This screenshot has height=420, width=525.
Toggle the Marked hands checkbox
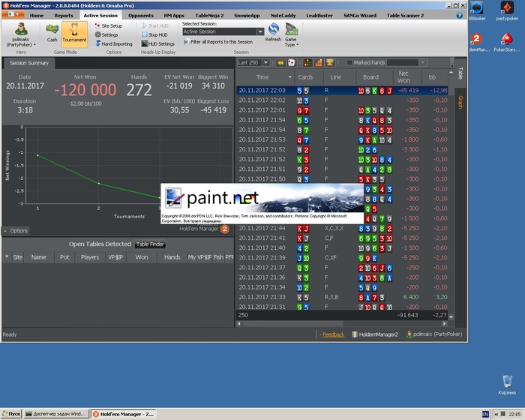point(349,63)
